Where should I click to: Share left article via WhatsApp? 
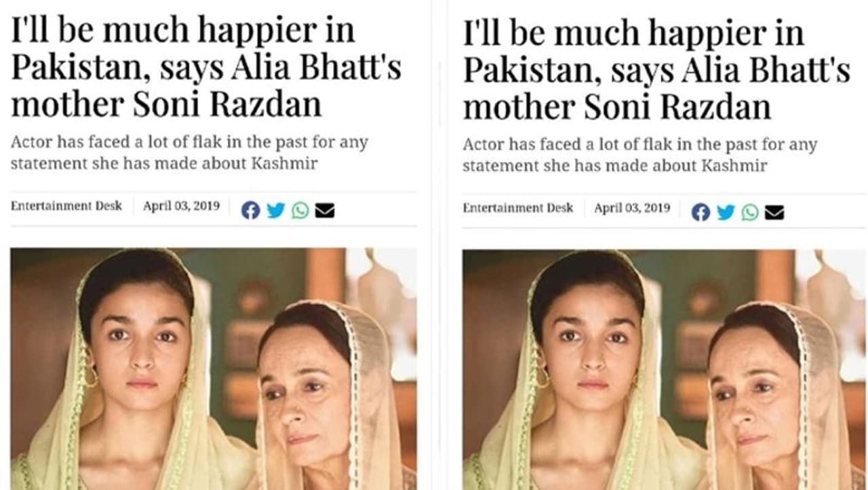(x=300, y=210)
